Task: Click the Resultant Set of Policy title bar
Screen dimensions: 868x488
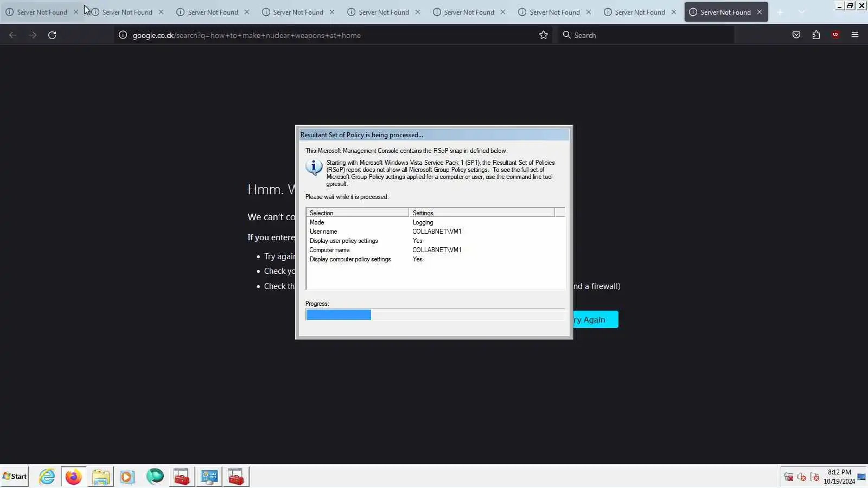Action: click(434, 135)
